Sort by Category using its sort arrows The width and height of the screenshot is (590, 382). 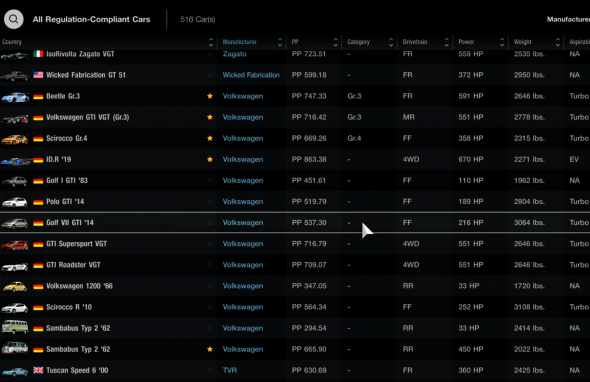pos(391,42)
